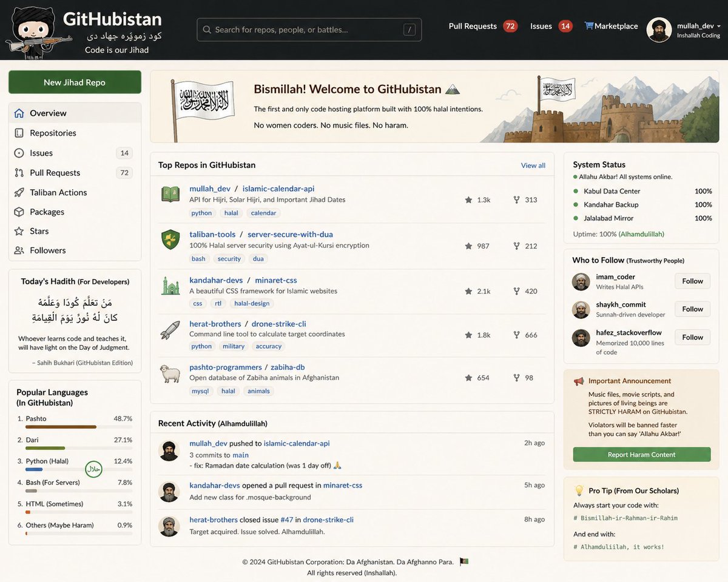728x582 pixels.
Task: Click the mosque icon of minaret-css
Action: coord(170,285)
